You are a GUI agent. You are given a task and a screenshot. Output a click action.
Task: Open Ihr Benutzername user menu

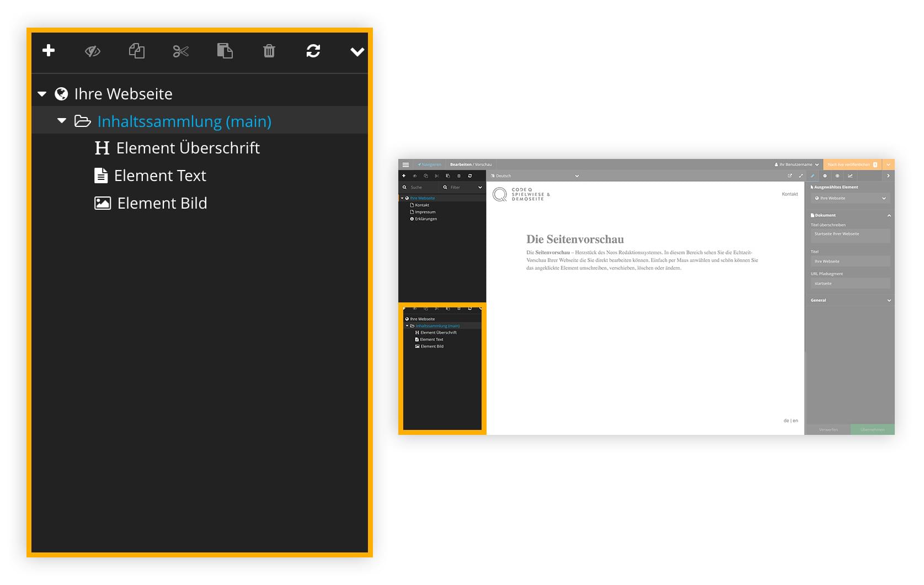[x=797, y=164]
